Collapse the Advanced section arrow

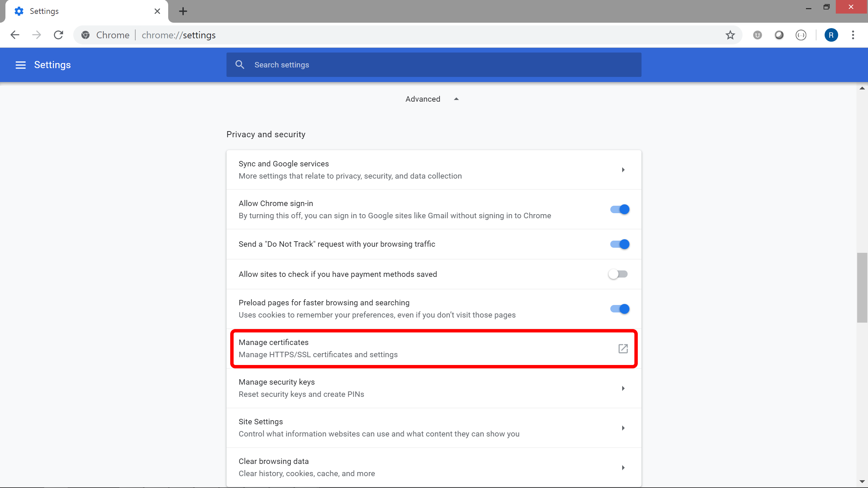pyautogui.click(x=456, y=99)
